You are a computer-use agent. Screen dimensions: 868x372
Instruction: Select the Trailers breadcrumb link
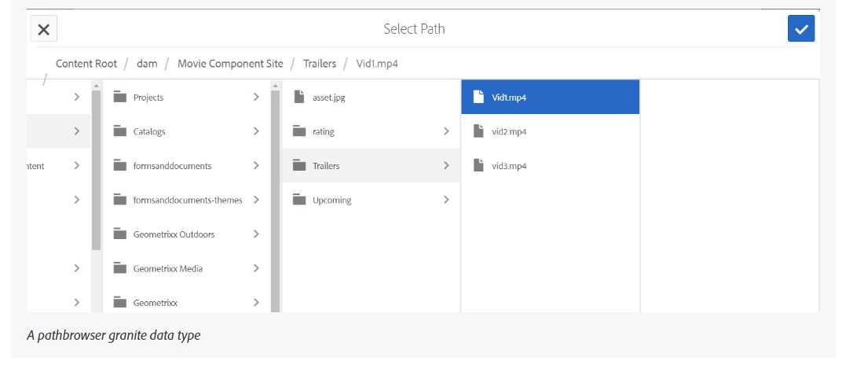[x=320, y=63]
